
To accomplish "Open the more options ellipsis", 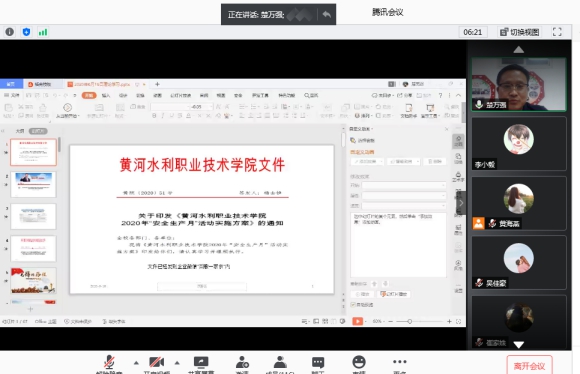I will (400, 361).
